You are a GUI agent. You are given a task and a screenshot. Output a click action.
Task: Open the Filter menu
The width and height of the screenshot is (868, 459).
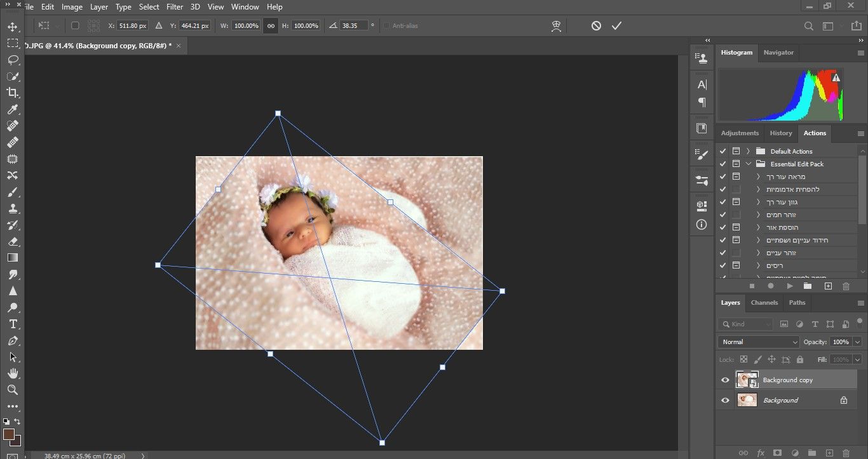click(x=174, y=7)
